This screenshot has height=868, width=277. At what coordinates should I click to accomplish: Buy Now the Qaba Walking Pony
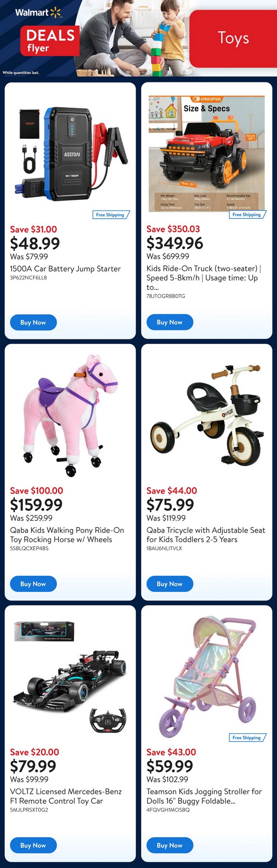[33, 584]
